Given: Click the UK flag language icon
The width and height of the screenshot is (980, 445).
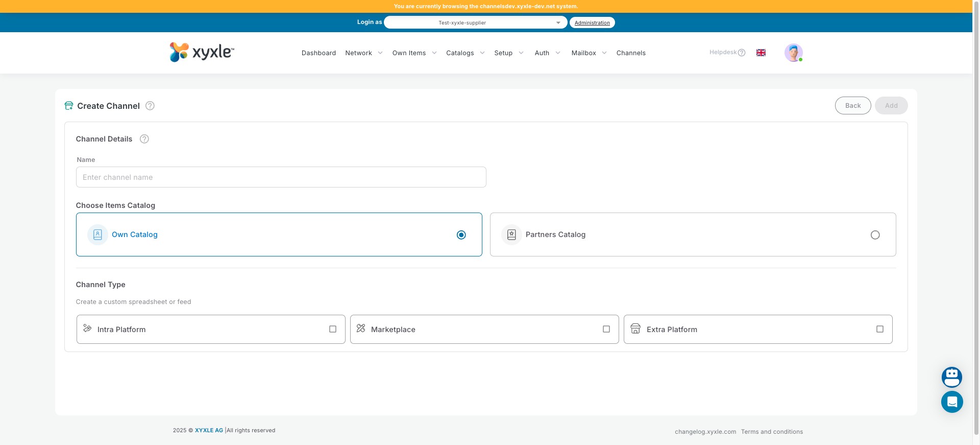Looking at the screenshot, I should pyautogui.click(x=761, y=53).
